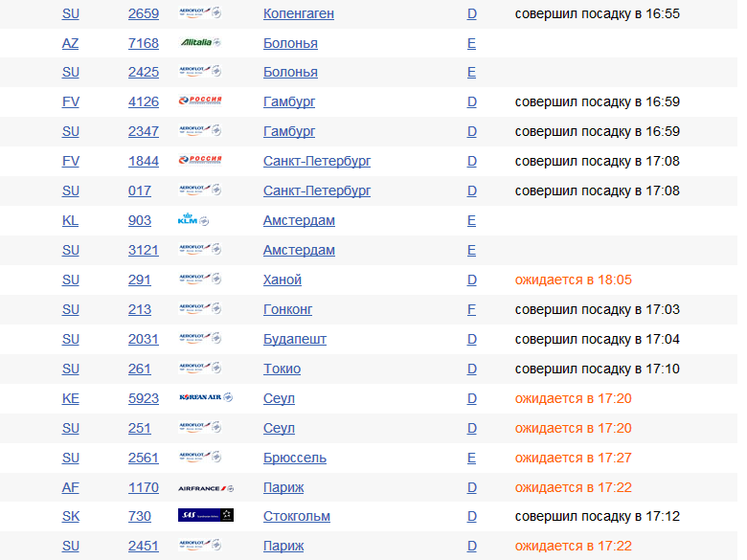This screenshot has width=747, height=560.
Task: Click Aeroflot logo in the Копенгаген row
Action: [200, 13]
